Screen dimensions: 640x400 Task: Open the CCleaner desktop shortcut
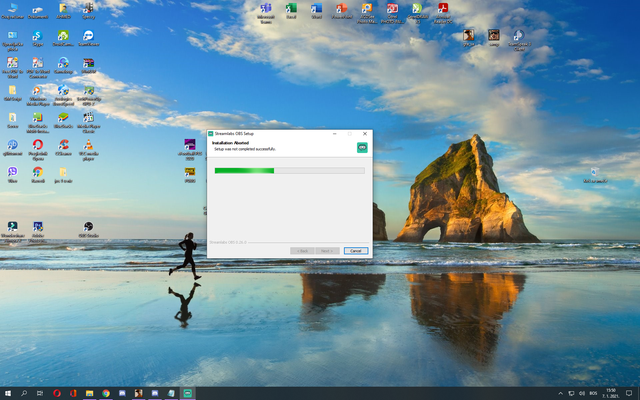63,147
